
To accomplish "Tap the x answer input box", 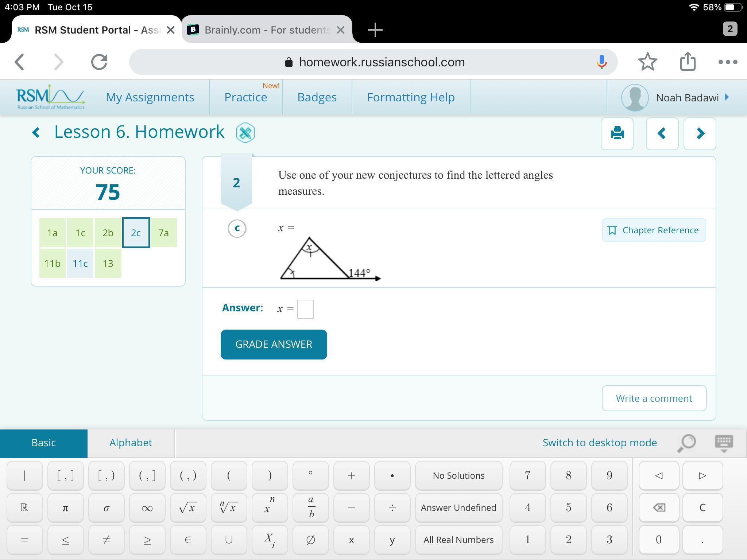I will click(305, 309).
